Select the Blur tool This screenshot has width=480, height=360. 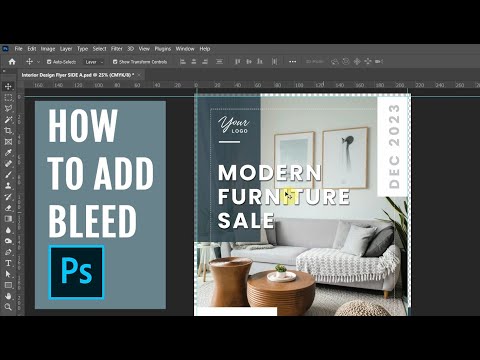(x=8, y=230)
